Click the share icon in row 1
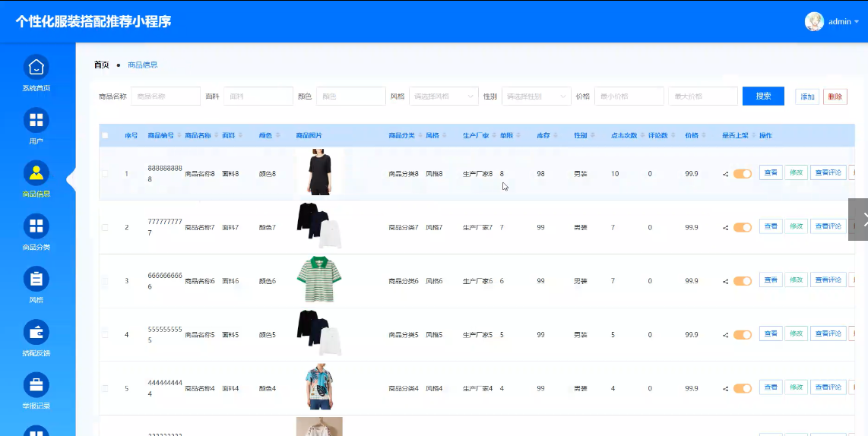The height and width of the screenshot is (436, 868). click(726, 174)
